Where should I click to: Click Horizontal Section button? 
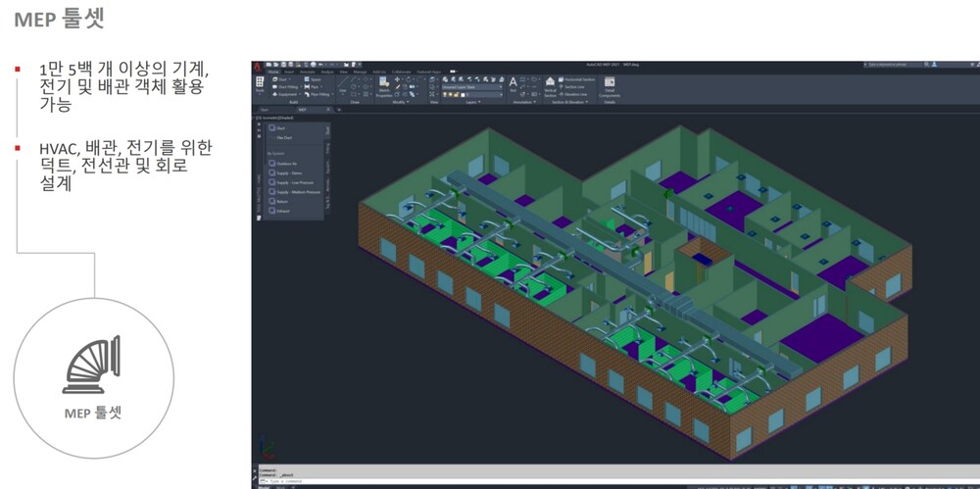[577, 78]
